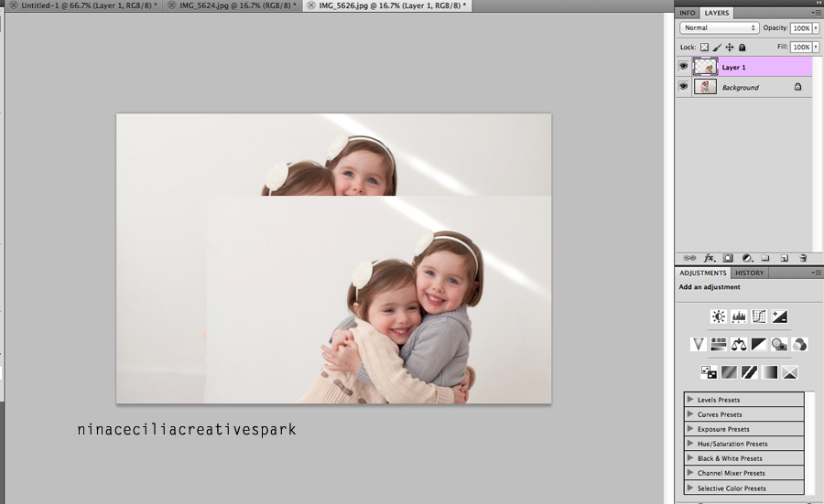This screenshot has width=824, height=504.
Task: Select the Exposure adjustment icon
Action: click(x=779, y=316)
